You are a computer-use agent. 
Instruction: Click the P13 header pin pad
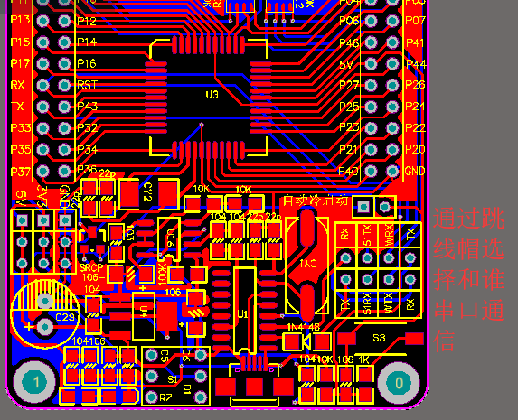42,21
